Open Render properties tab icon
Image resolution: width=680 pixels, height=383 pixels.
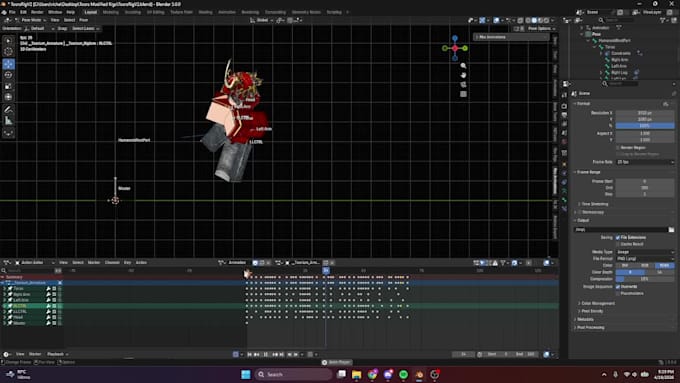pyautogui.click(x=564, y=106)
